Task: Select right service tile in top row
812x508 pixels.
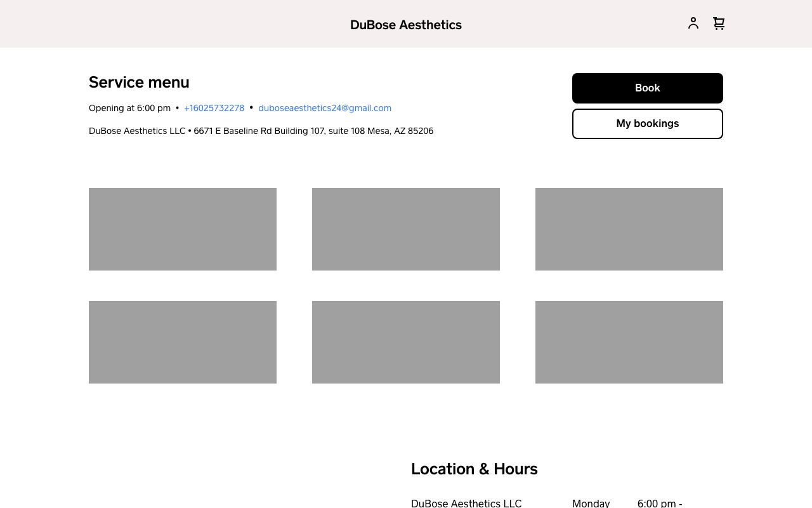Action: (629, 229)
